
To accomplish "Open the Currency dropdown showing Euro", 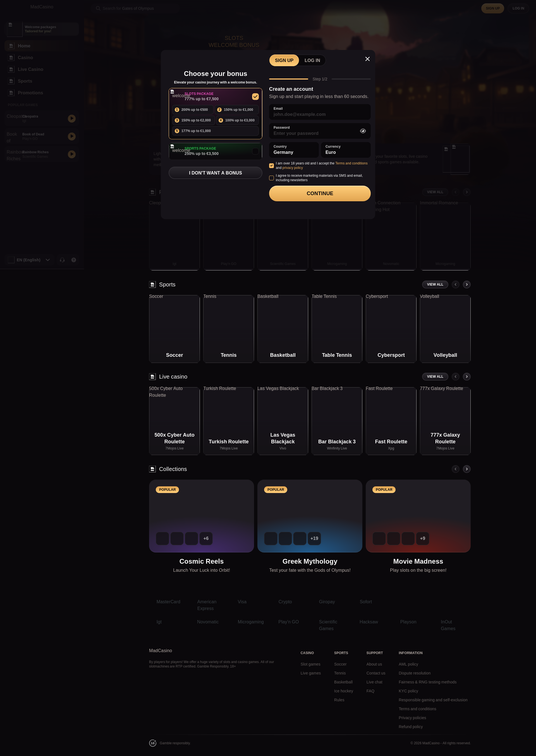I will point(346,150).
